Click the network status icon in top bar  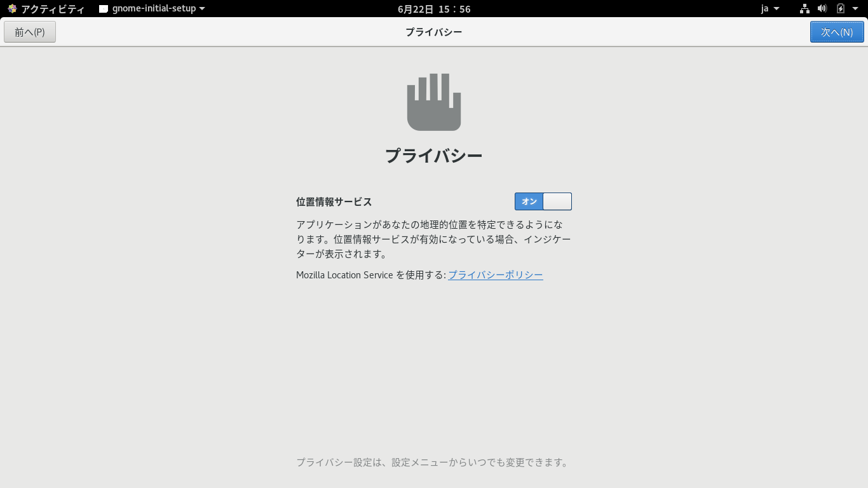coord(804,9)
